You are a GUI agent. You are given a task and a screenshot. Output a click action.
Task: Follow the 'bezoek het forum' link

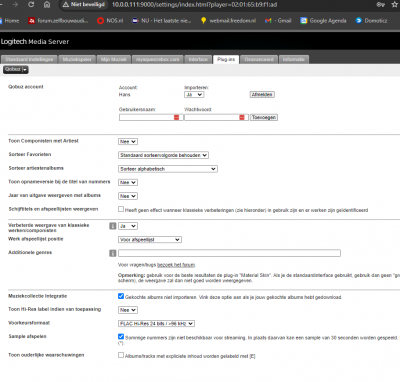pyautogui.click(x=176, y=265)
